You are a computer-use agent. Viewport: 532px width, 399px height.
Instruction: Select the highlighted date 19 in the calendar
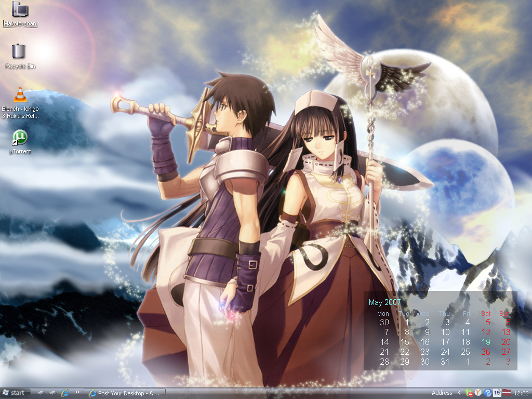point(486,342)
